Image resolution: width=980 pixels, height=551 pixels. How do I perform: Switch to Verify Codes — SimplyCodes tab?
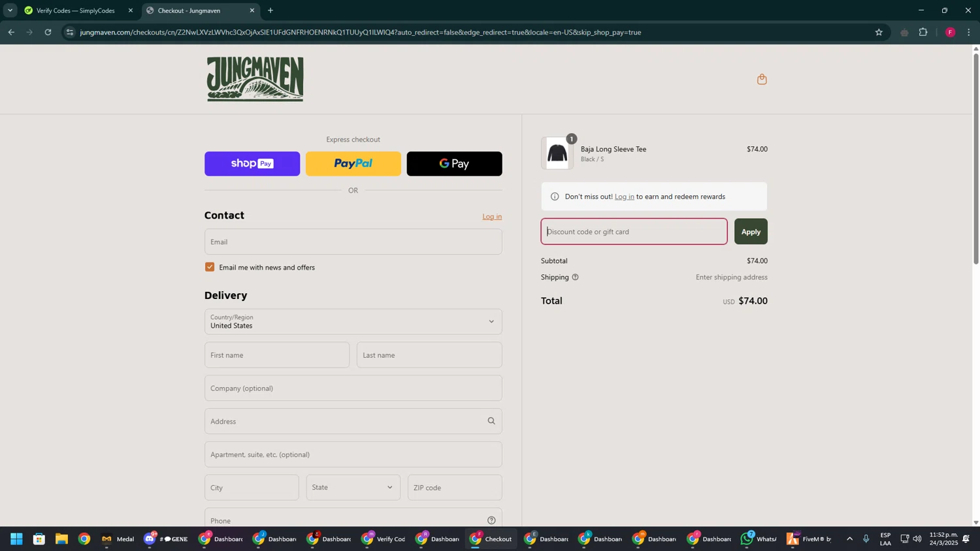click(x=76, y=10)
